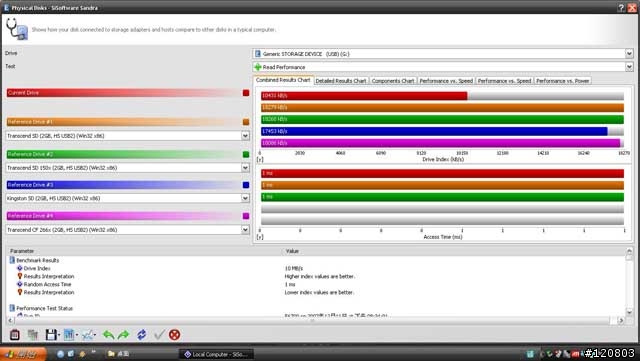Cancel with the red X circle icon
Viewport: 640px width, 361px height.
174,335
